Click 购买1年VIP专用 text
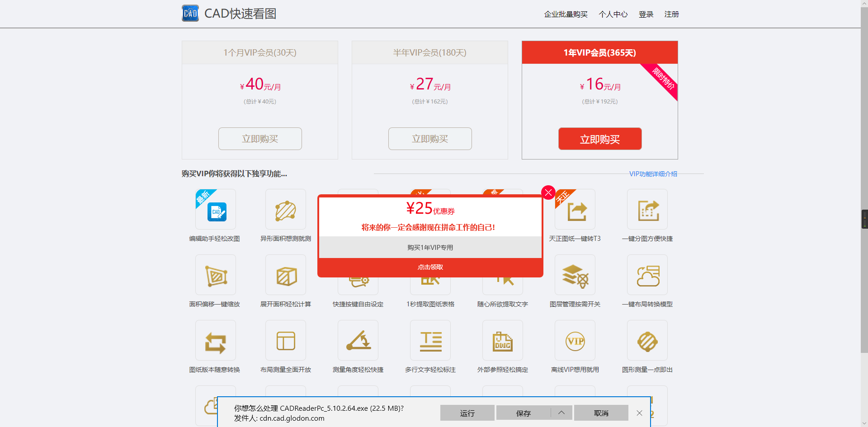This screenshot has width=868, height=427. (x=430, y=248)
